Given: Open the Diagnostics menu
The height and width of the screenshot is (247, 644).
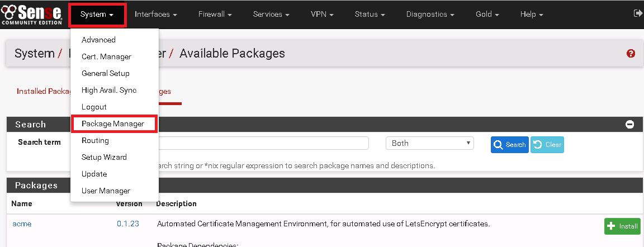Looking at the screenshot, I should pyautogui.click(x=430, y=15).
